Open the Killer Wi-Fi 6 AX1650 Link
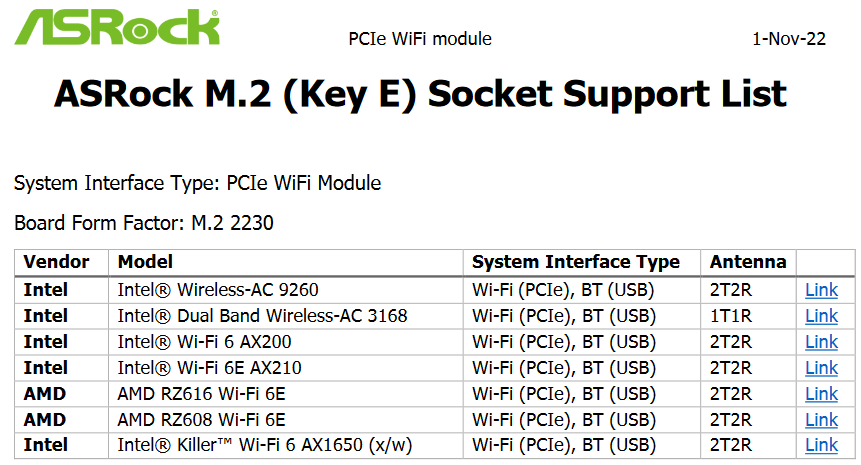Screen dimensions: 861x465 [821, 445]
